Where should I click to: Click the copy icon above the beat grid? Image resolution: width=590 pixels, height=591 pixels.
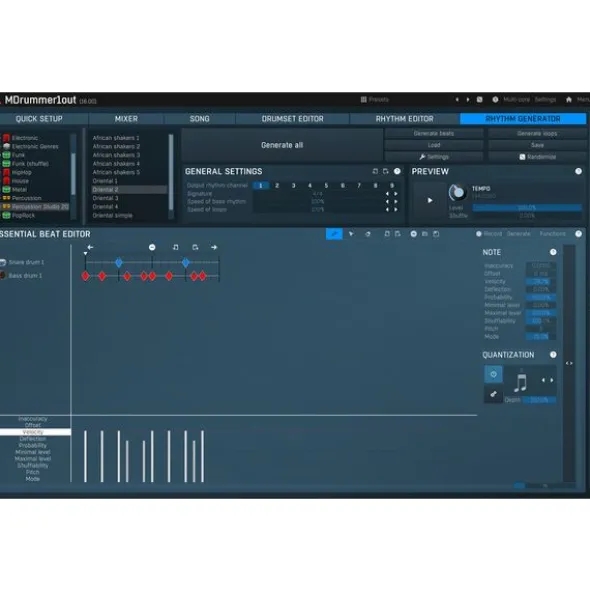coord(176,247)
